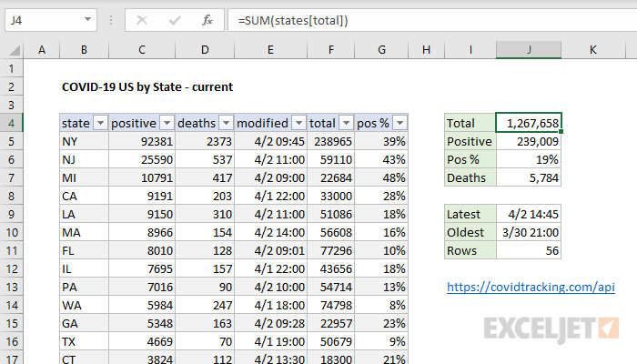The width and height of the screenshot is (637, 364).
Task: Select summary Positive value 239,009
Action: 529,141
